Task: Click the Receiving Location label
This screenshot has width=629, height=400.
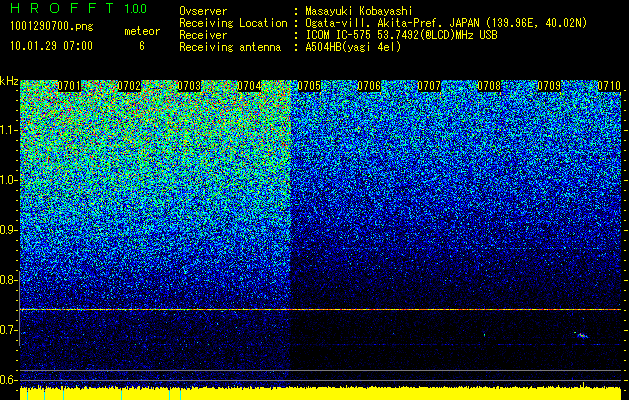Action: [233, 23]
